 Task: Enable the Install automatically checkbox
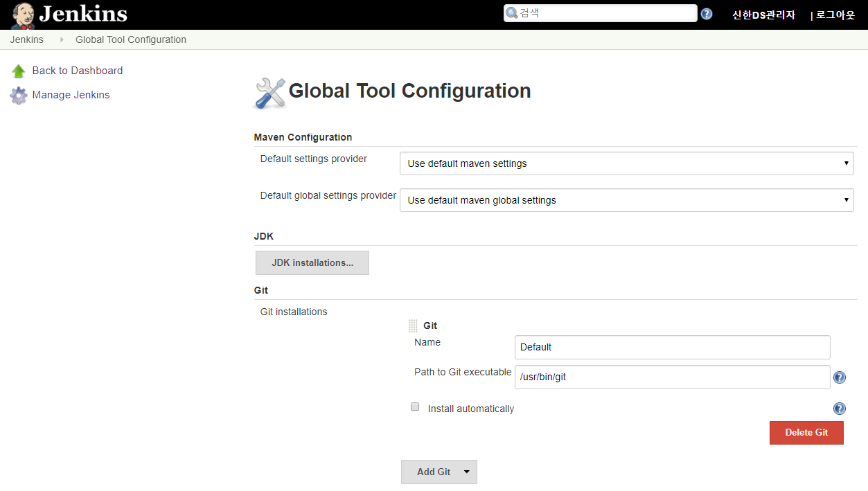(415, 407)
